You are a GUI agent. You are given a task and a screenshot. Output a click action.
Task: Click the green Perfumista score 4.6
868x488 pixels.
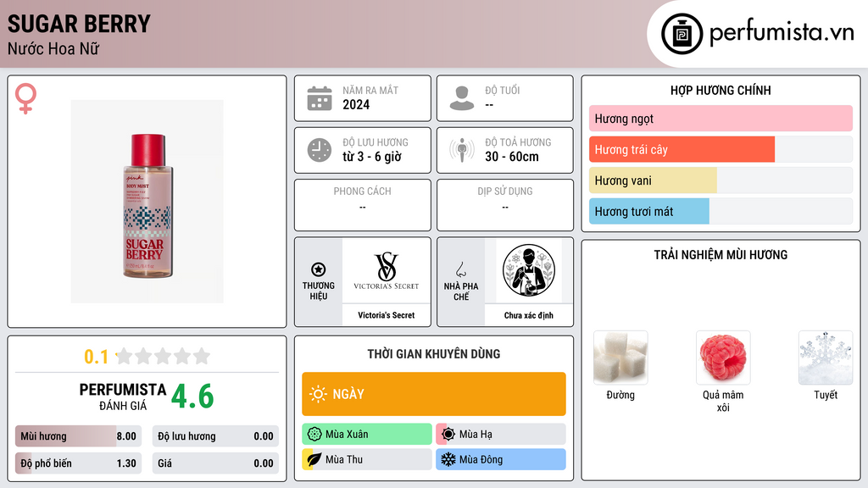(x=192, y=396)
